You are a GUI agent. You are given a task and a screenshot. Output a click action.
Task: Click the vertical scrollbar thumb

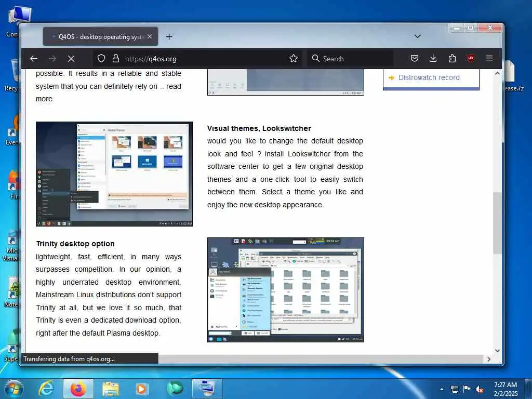pos(497,223)
